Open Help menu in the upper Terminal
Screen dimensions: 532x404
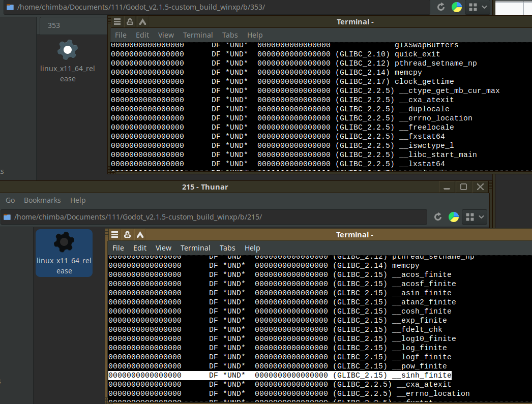pos(255,35)
